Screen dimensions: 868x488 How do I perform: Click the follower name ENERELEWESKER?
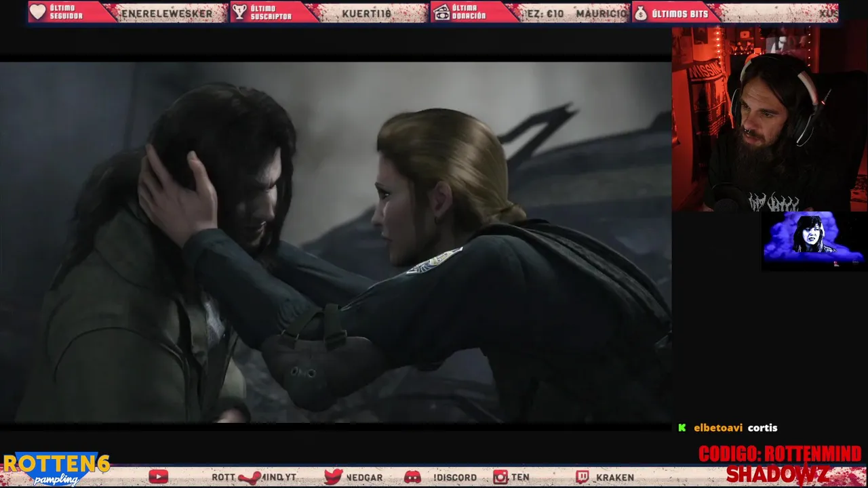click(167, 14)
